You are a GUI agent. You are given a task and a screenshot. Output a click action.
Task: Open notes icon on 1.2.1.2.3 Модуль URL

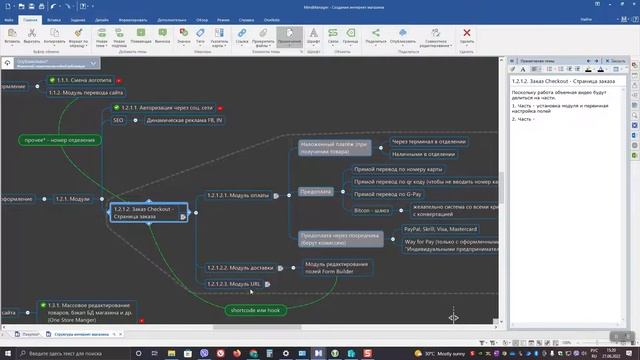[267, 284]
